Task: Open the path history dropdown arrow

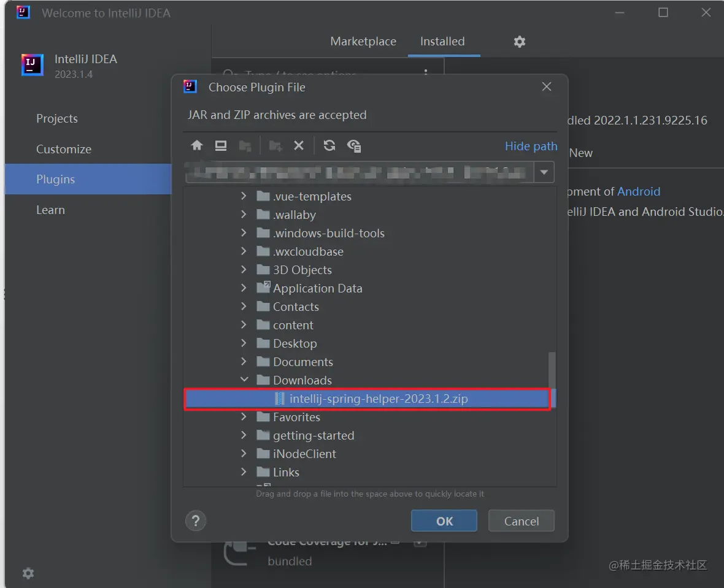Action: (x=544, y=172)
